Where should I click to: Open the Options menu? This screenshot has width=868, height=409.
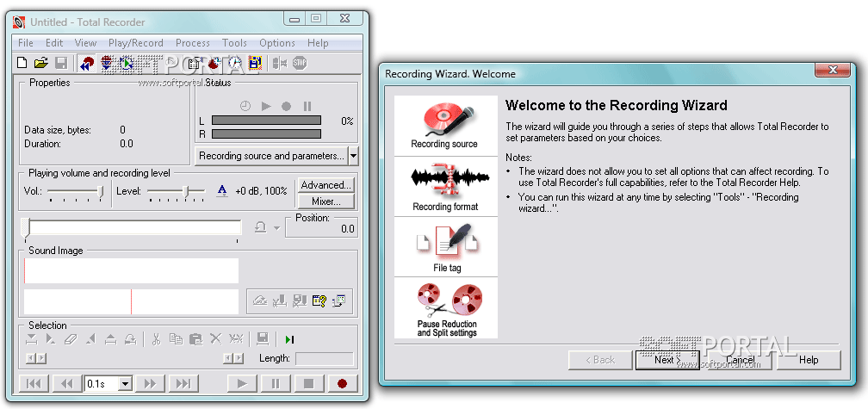tap(277, 42)
